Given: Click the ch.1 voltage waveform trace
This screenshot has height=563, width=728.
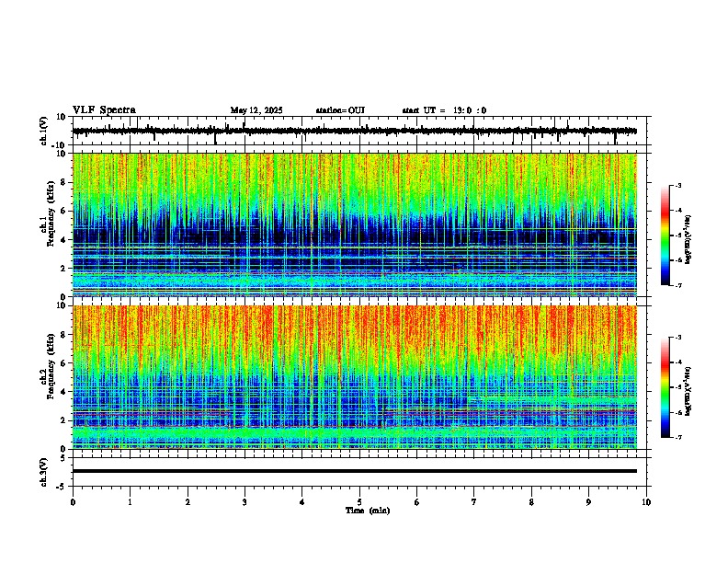Looking at the screenshot, I should click(355, 131).
